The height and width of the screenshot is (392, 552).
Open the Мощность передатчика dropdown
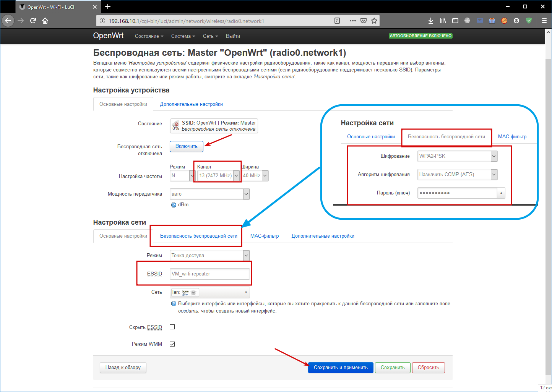pyautogui.click(x=209, y=194)
